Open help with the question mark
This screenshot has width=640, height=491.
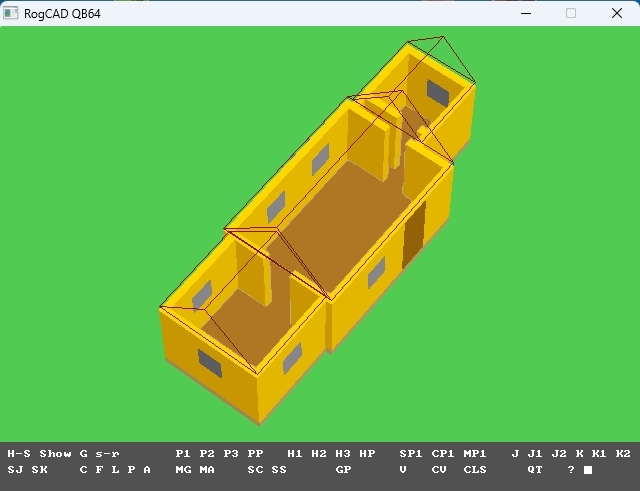[x=571, y=469]
